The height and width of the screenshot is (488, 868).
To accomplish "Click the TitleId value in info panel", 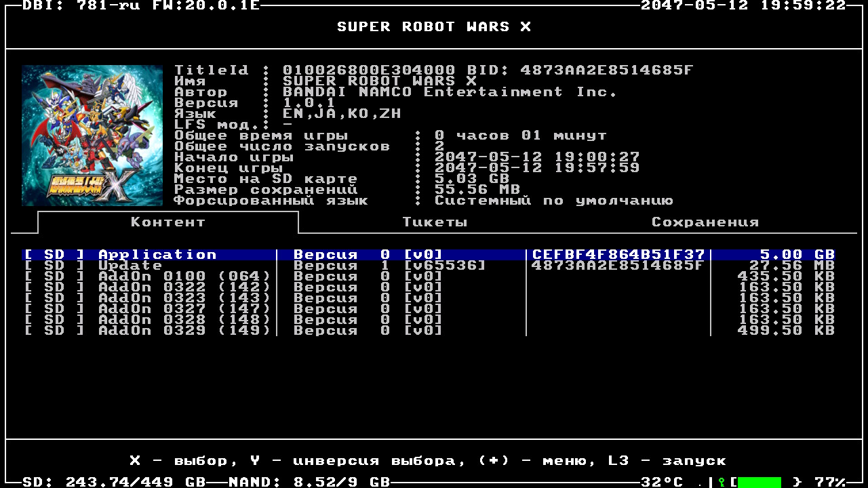I will tap(369, 70).
